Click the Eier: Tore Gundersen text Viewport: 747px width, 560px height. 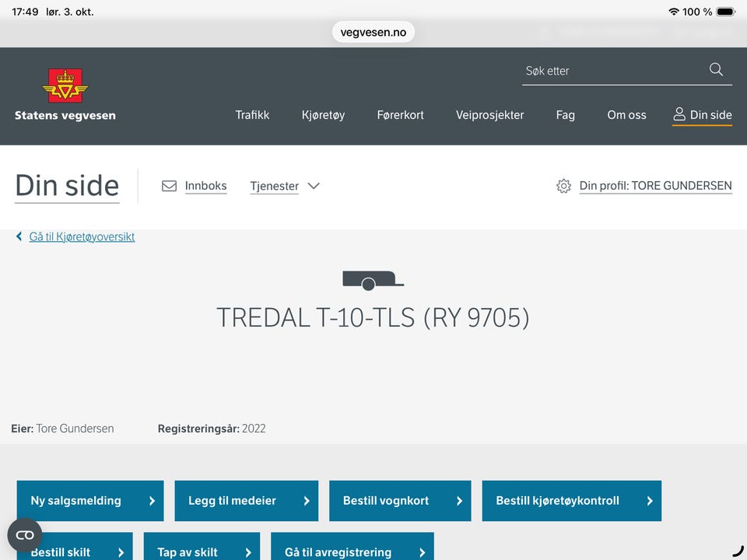coord(62,429)
